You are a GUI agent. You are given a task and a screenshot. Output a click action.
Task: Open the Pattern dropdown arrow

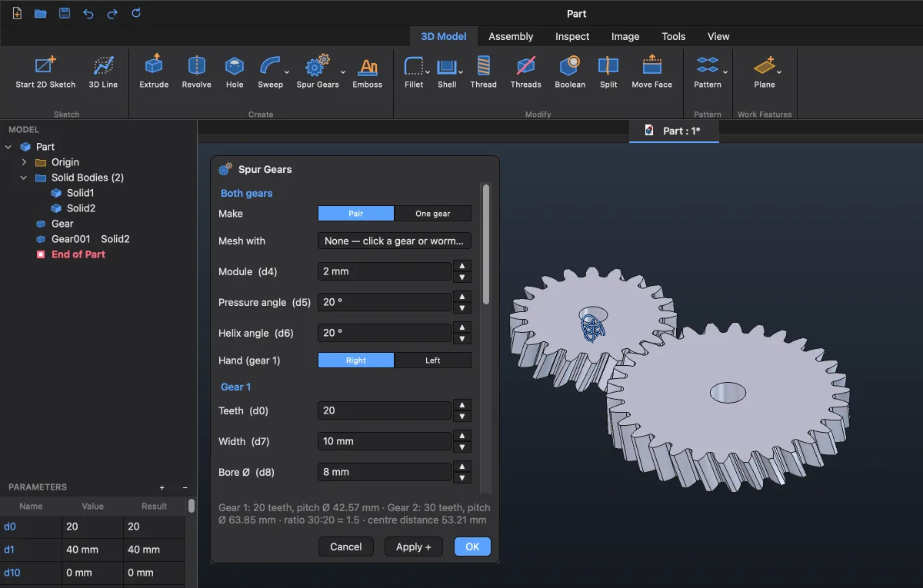pos(725,72)
